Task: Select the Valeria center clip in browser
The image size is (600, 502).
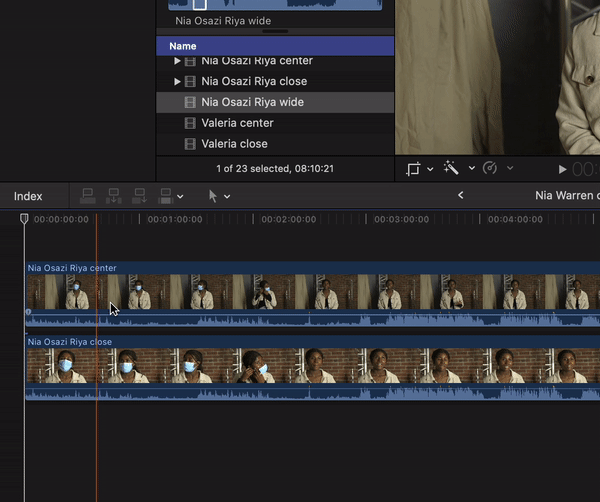Action: (237, 123)
